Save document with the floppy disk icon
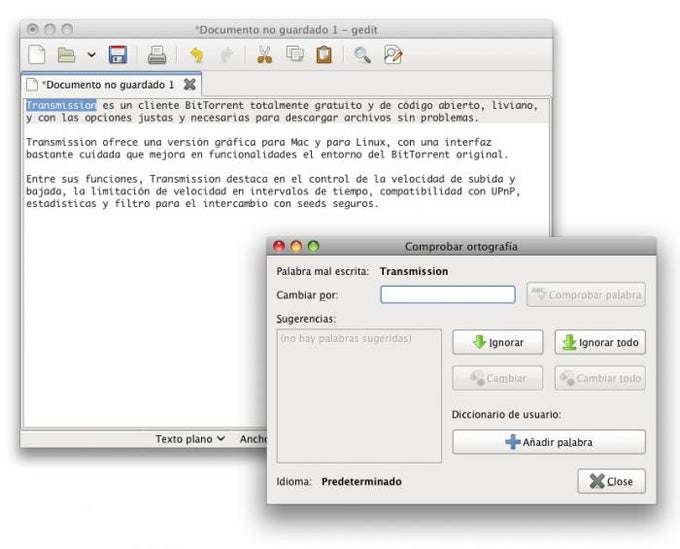The image size is (680, 549). (x=118, y=55)
